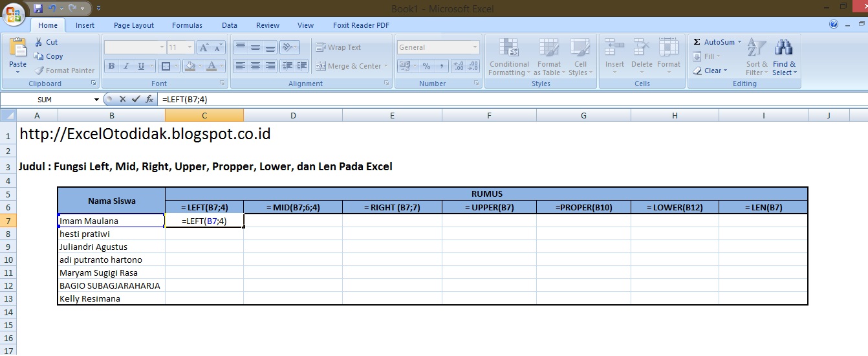Toggle Wrap Text
The height and width of the screenshot is (356, 868).
point(338,47)
